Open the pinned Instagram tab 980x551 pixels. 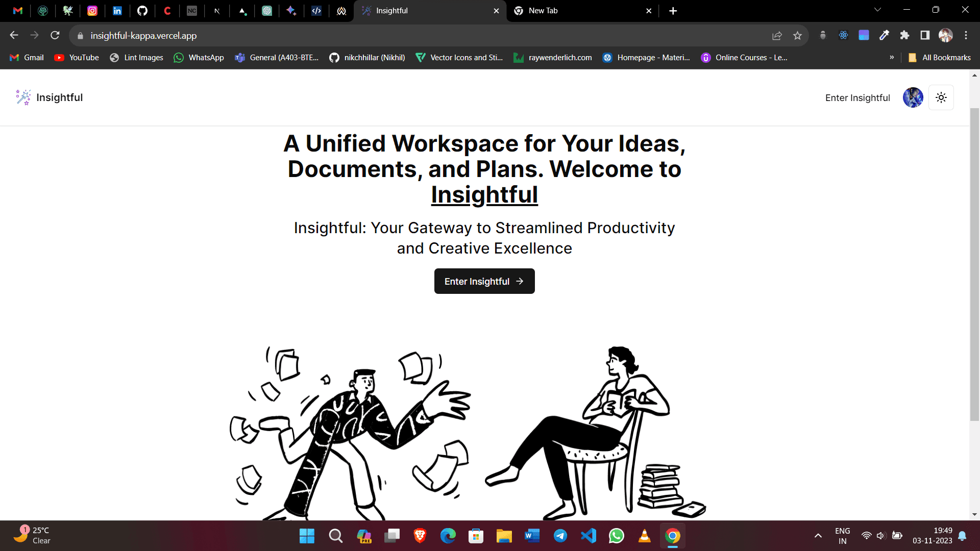click(92, 11)
